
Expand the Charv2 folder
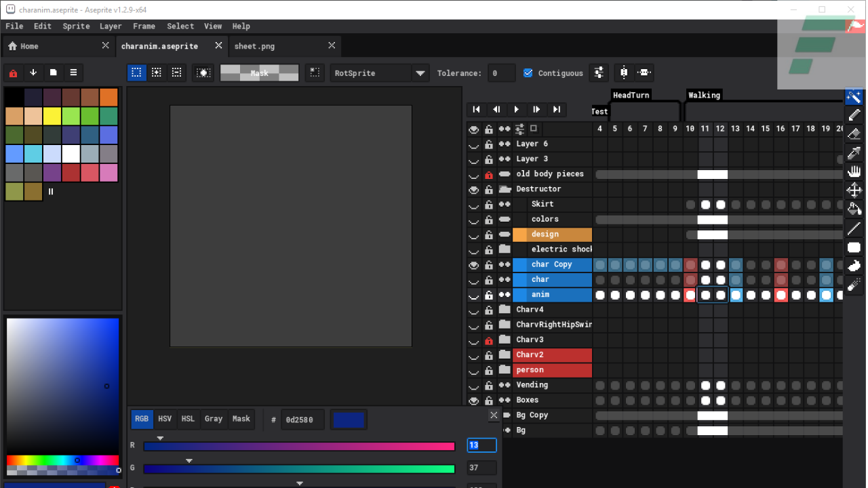click(x=505, y=355)
